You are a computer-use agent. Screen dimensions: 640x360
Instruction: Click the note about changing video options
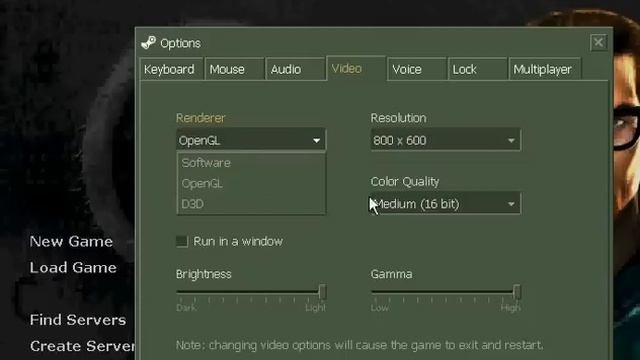click(x=360, y=345)
